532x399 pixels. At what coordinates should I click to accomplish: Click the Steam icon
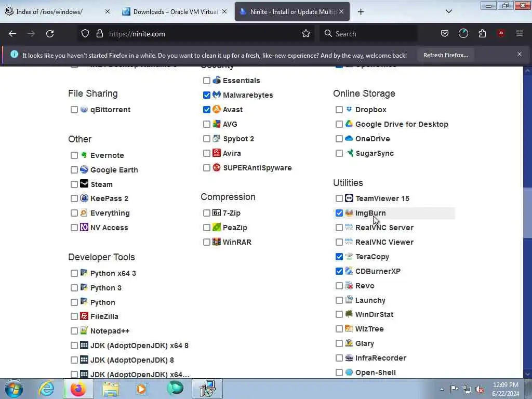pos(84,184)
